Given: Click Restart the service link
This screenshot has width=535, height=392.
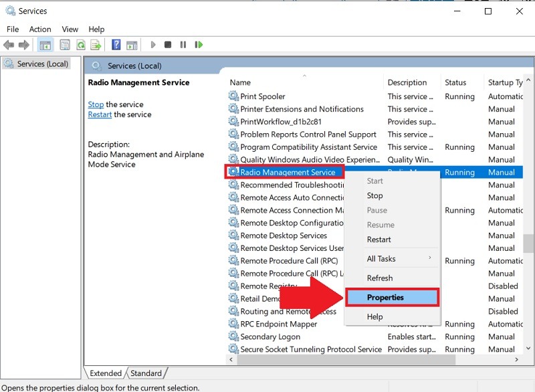Looking at the screenshot, I should [x=99, y=114].
